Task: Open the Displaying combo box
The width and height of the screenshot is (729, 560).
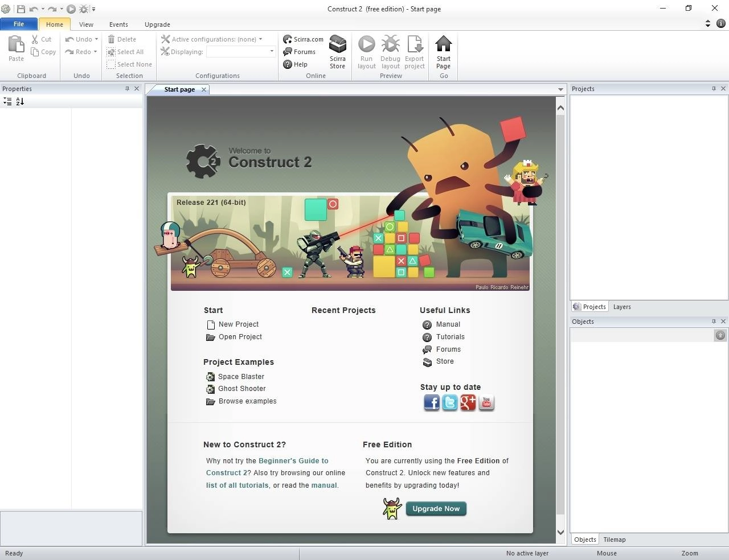Action: [241, 52]
